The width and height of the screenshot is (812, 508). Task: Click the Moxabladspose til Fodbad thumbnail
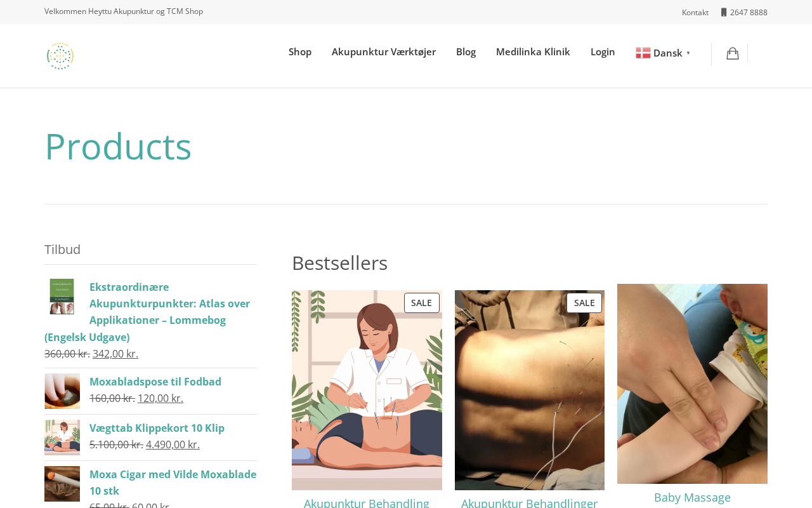point(62,391)
